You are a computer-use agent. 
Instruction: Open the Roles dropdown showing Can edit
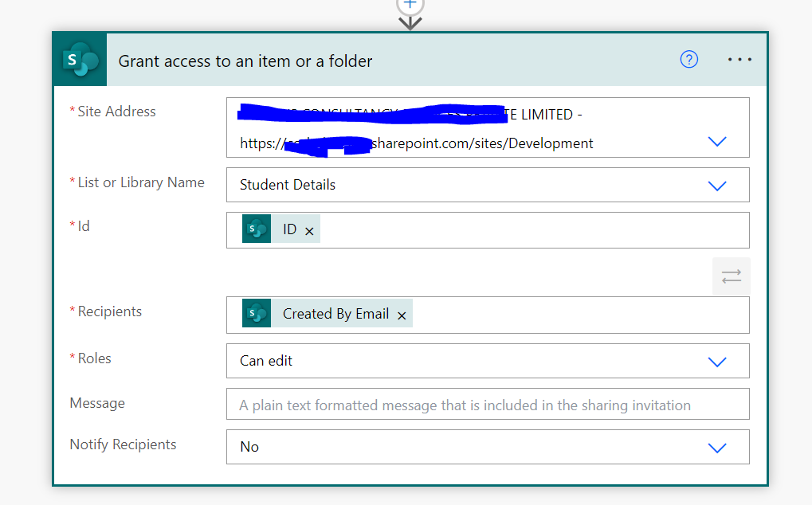[716, 361]
